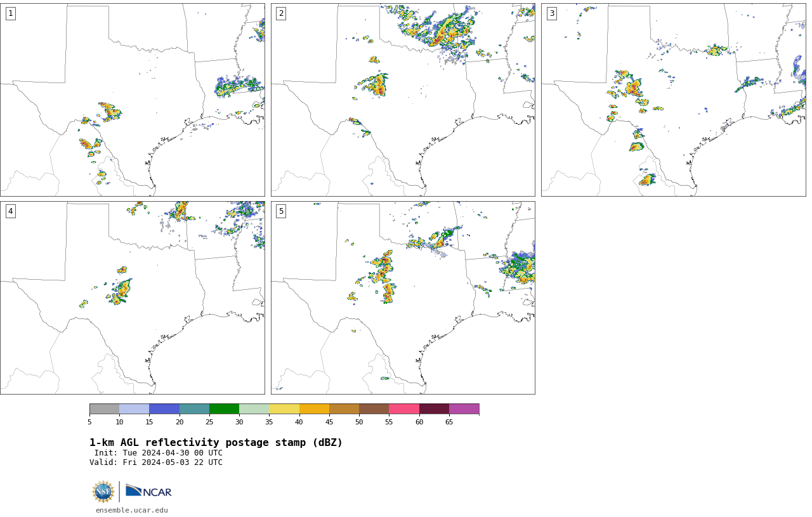Click the panel label '1' box

(11, 13)
